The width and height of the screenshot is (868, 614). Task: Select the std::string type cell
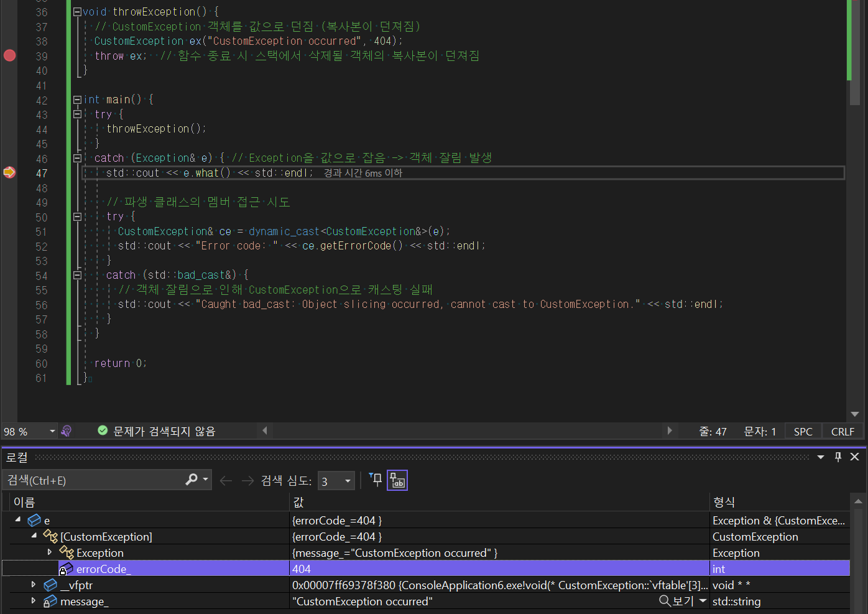click(780, 601)
